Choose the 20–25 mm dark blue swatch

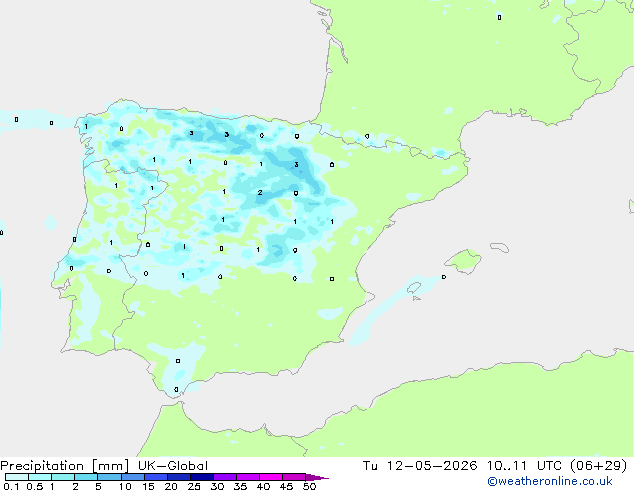178,477
